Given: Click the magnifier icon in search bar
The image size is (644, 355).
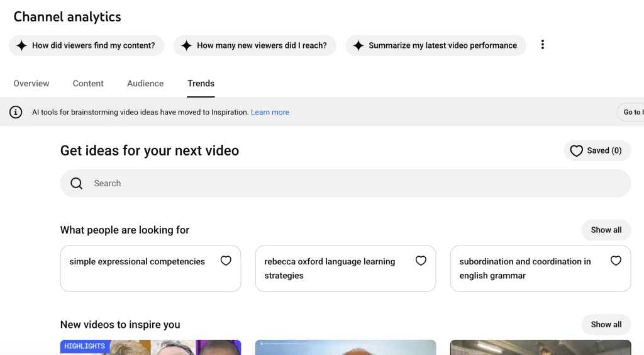Looking at the screenshot, I should [x=76, y=183].
